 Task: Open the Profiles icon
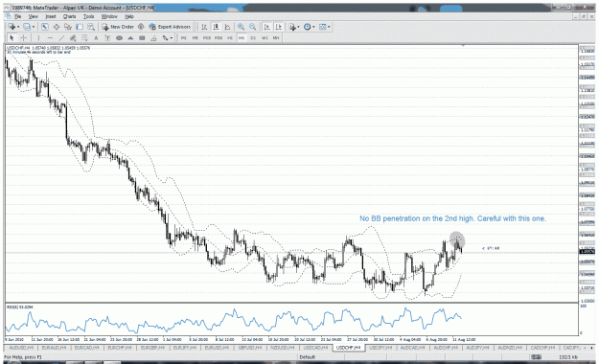pos(27,27)
